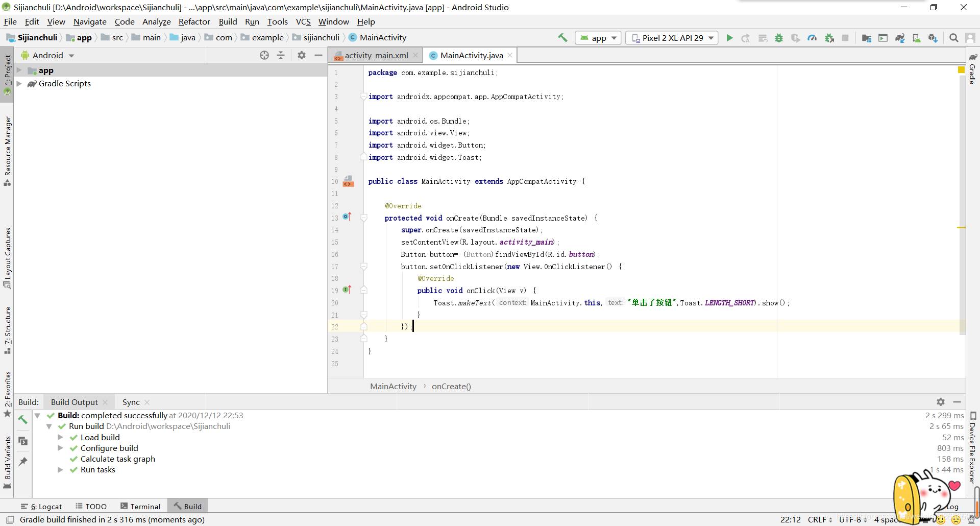
Task: Click Collapse All icon in Project panel
Action: click(281, 55)
